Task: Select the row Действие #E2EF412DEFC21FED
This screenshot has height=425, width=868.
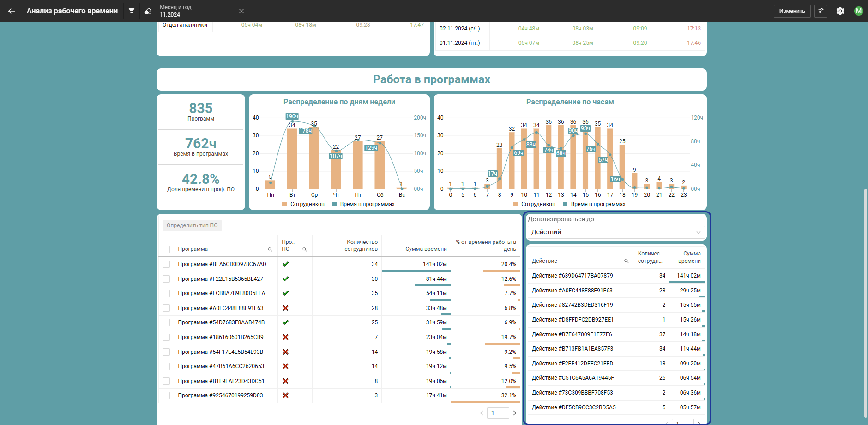Action: click(616, 364)
